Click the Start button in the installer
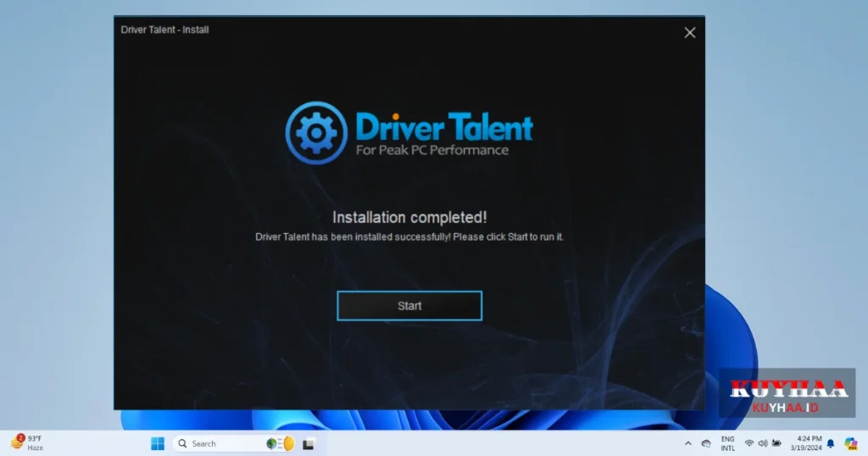The height and width of the screenshot is (456, 868). (409, 305)
